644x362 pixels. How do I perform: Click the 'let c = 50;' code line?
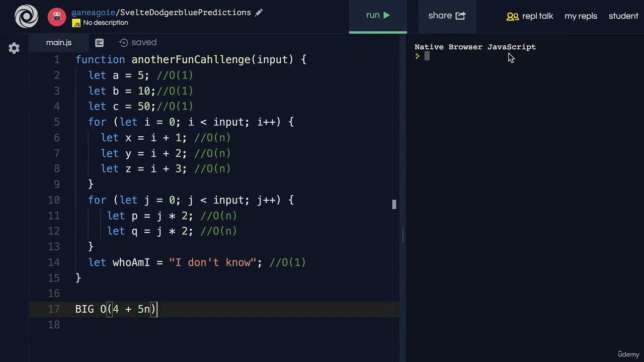[x=122, y=107]
